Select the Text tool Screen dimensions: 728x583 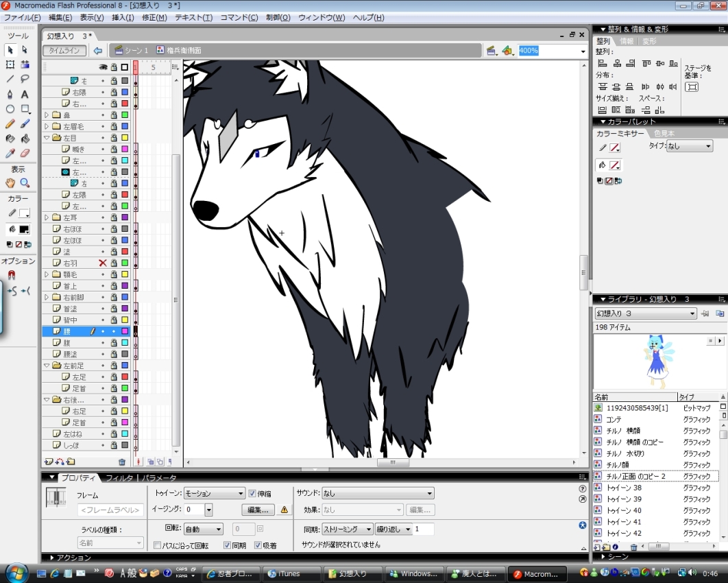pyautogui.click(x=25, y=95)
